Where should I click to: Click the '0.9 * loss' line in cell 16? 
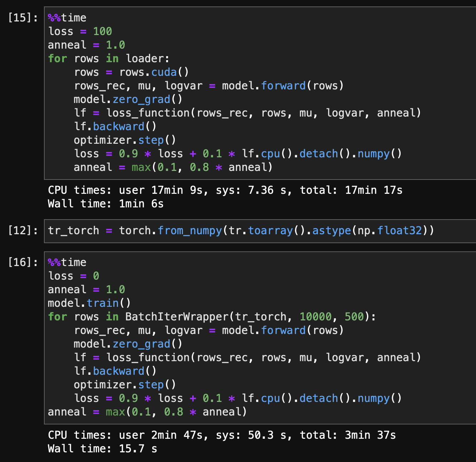[x=238, y=398]
